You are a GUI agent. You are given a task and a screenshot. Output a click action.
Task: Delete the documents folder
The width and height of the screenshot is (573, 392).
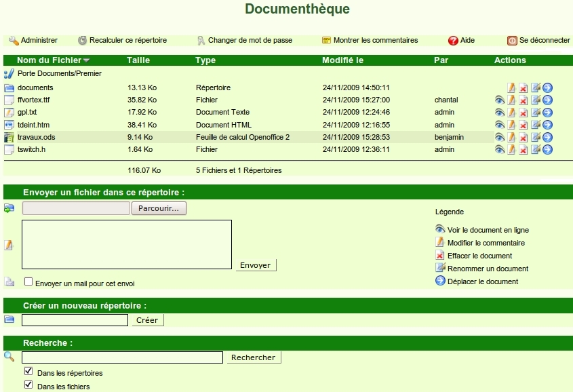pyautogui.click(x=523, y=88)
